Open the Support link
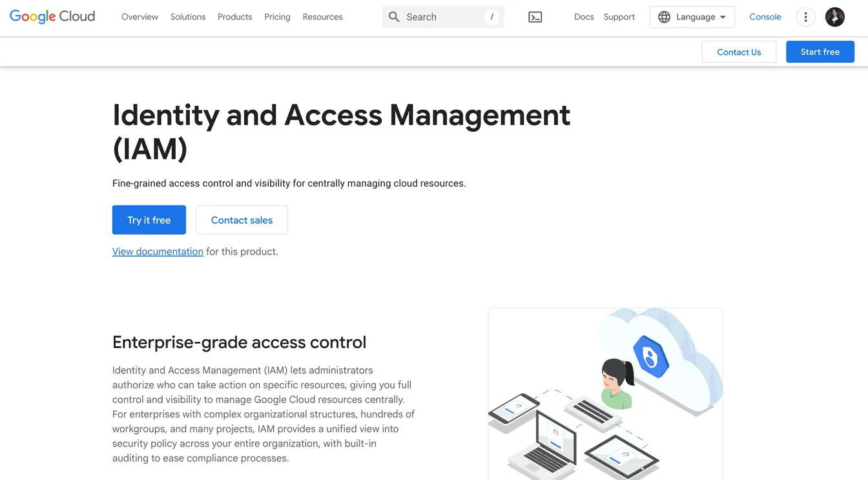The image size is (868, 480). tap(619, 17)
